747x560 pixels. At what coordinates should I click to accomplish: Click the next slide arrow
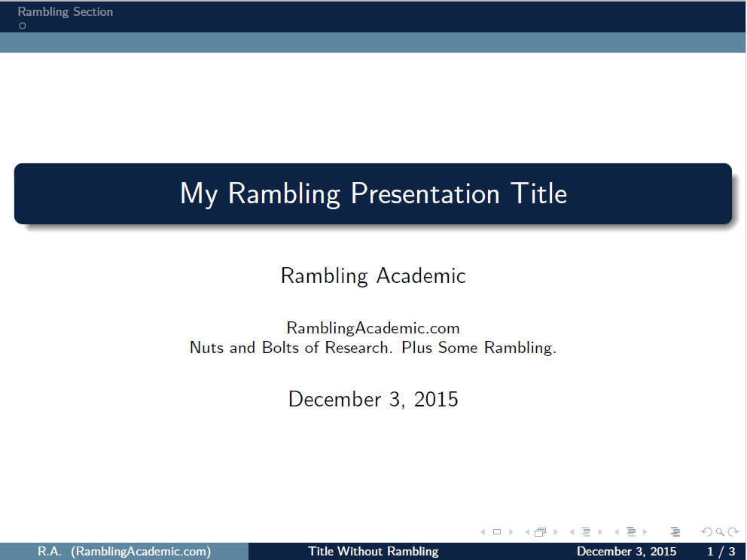coord(511,531)
